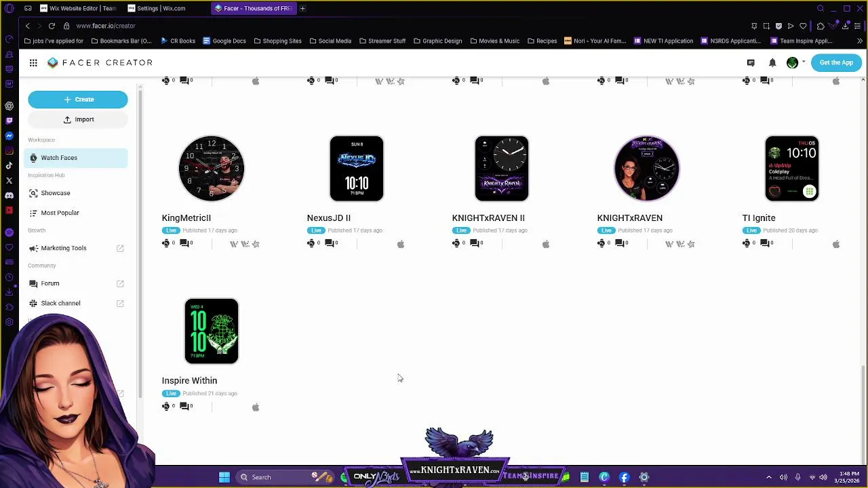Open the Graphic Design bookmarks folder

(437, 41)
